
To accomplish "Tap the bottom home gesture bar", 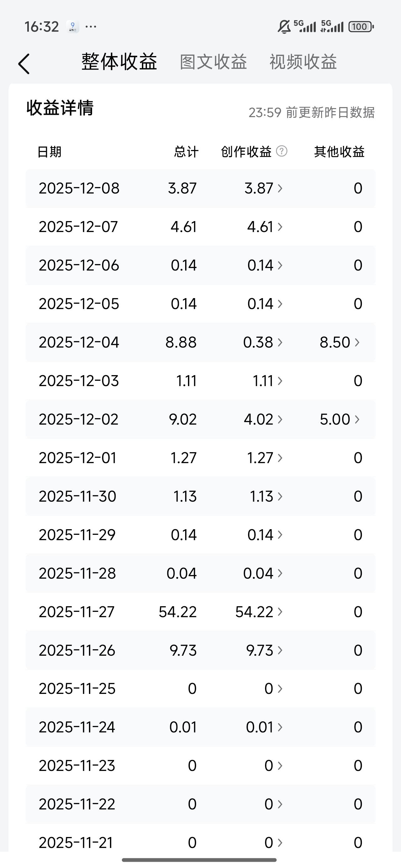I will [x=199, y=860].
